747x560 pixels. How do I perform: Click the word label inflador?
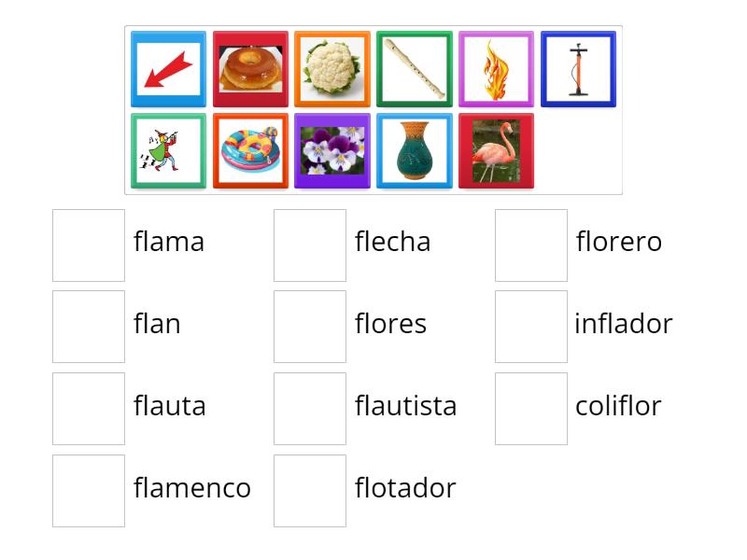pyautogui.click(x=624, y=325)
